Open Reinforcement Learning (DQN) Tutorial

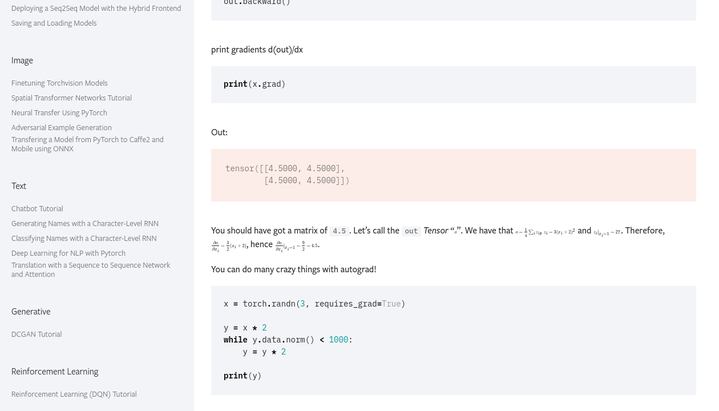click(74, 394)
